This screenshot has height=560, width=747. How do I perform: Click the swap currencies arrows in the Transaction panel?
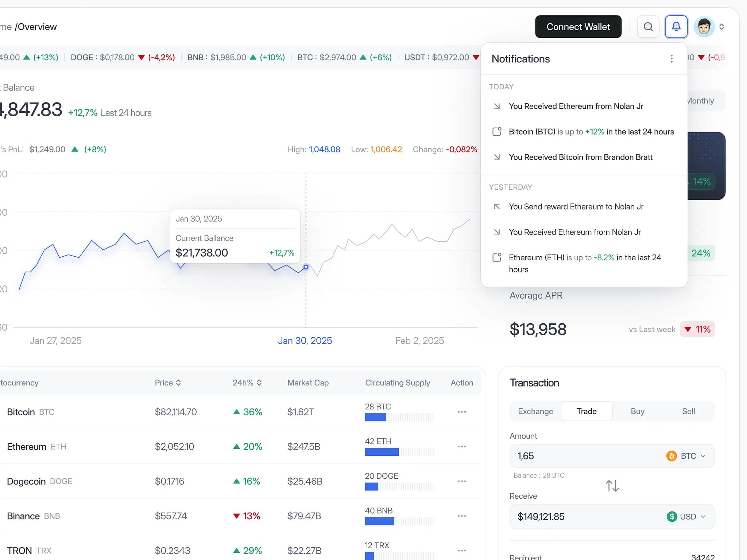612,485
